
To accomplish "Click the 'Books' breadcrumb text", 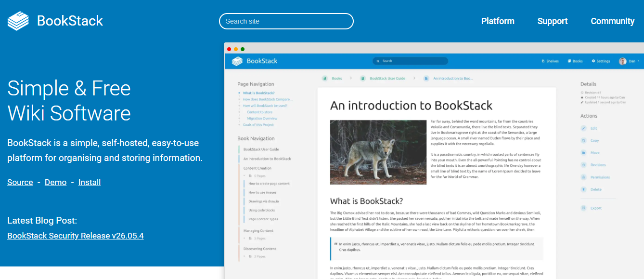I will [337, 78].
